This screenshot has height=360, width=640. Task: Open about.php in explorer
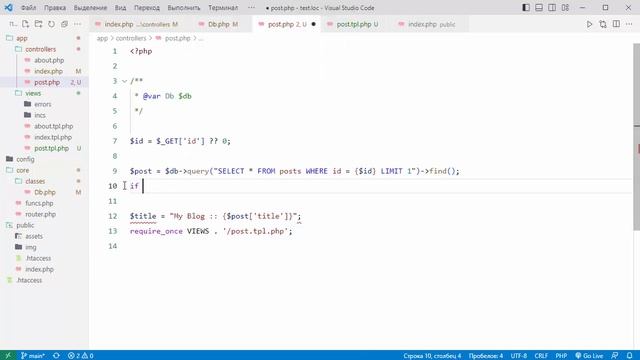point(49,60)
